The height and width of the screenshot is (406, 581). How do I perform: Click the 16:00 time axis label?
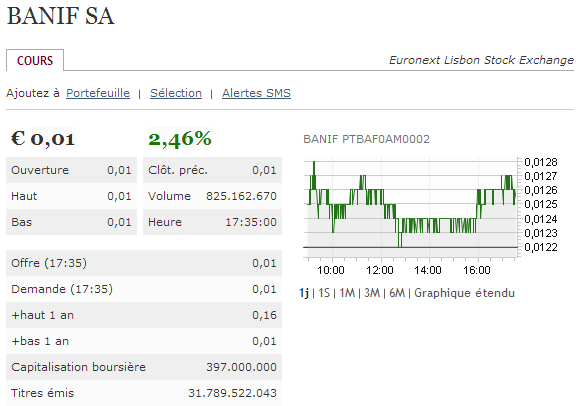click(477, 270)
